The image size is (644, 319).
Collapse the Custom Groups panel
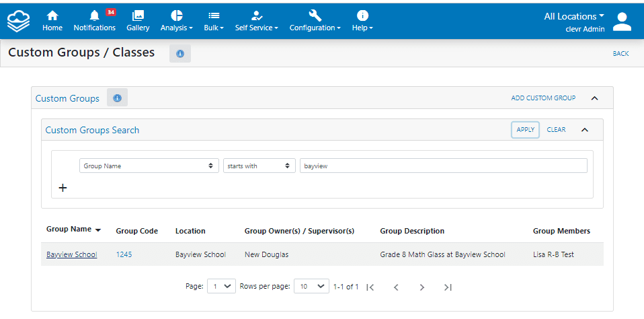594,98
